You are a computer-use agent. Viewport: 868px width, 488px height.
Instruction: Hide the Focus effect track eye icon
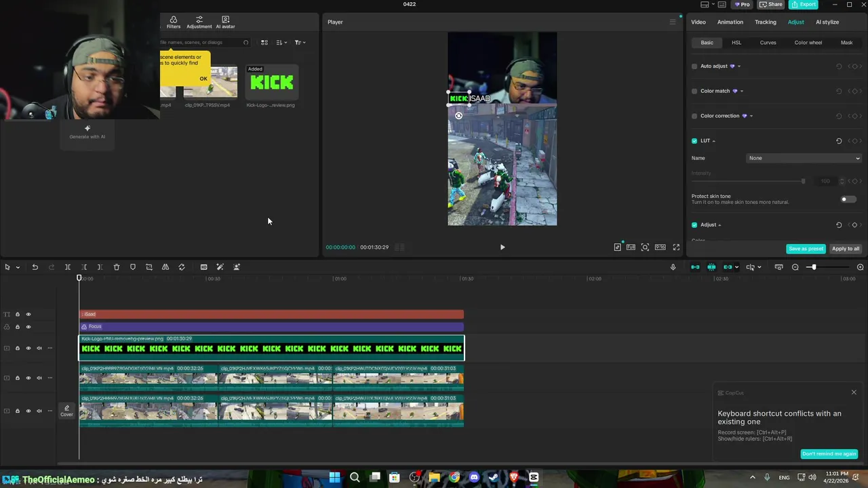28,327
